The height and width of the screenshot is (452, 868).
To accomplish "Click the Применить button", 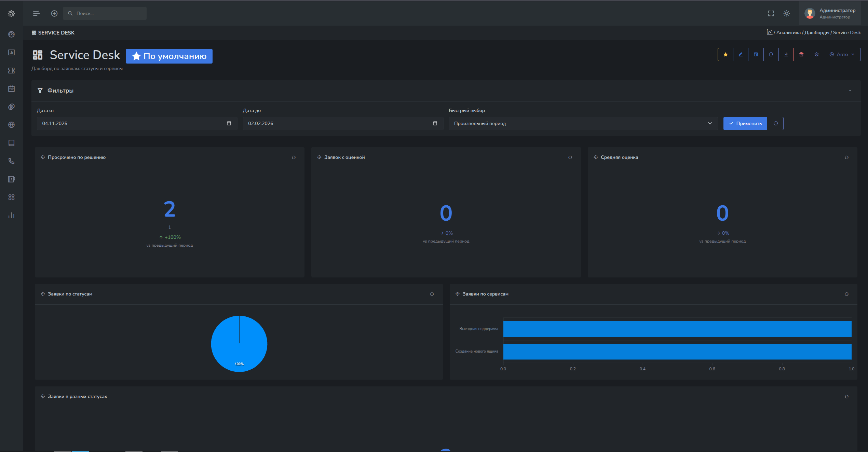I will coord(745,123).
